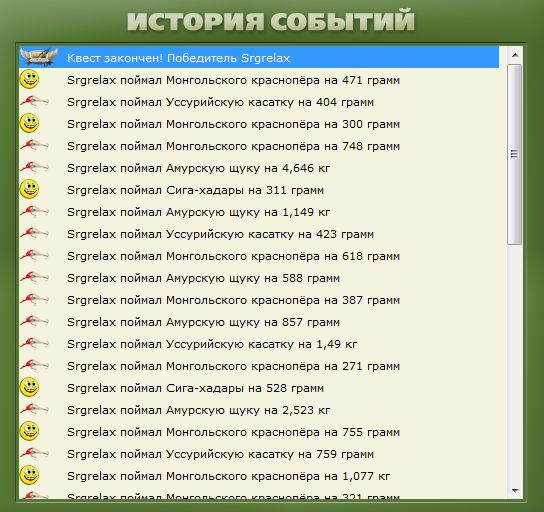Click the smiley icon beside the 1,077 кг catch
544x512 pixels.
coord(29,475)
